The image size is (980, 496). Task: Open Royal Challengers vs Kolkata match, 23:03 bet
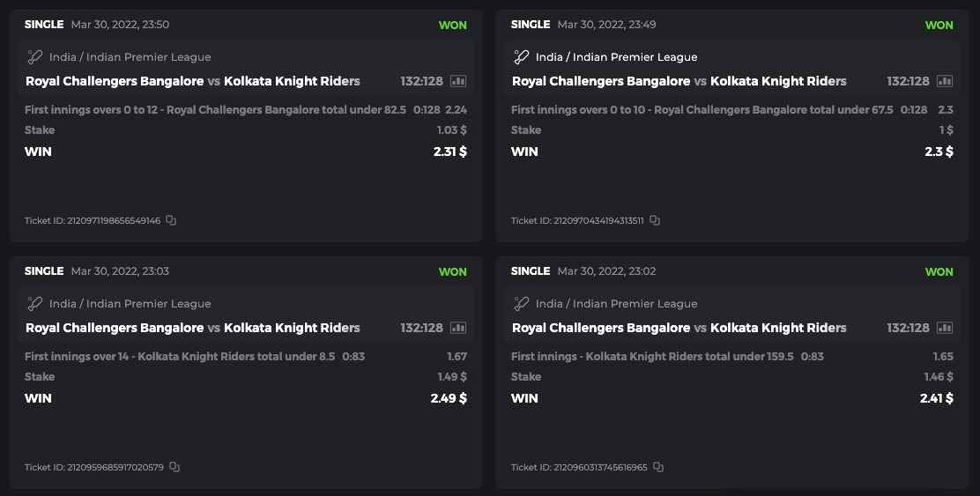coord(192,328)
